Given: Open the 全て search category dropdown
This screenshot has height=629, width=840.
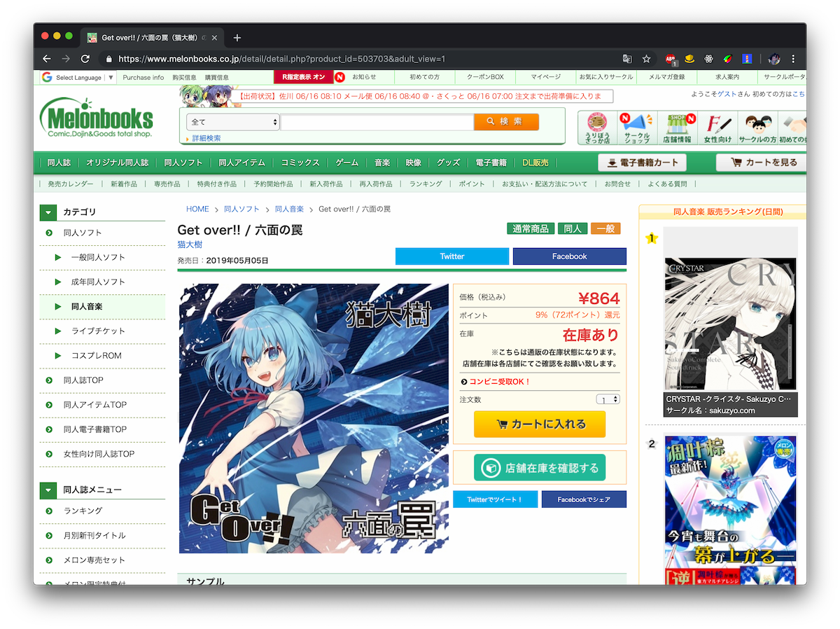Looking at the screenshot, I should pyautogui.click(x=233, y=122).
